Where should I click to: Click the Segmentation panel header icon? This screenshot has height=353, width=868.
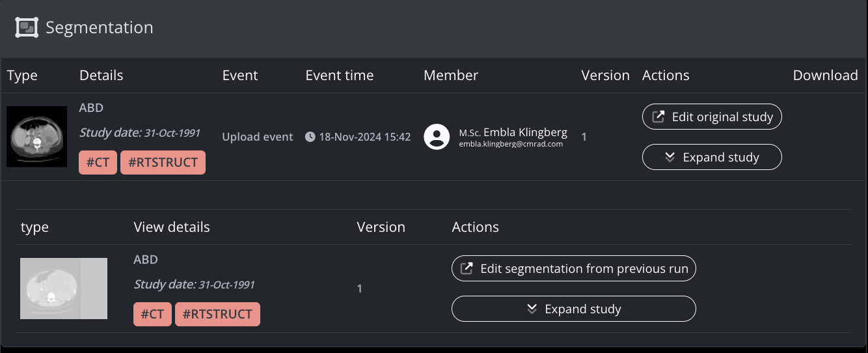tap(27, 27)
